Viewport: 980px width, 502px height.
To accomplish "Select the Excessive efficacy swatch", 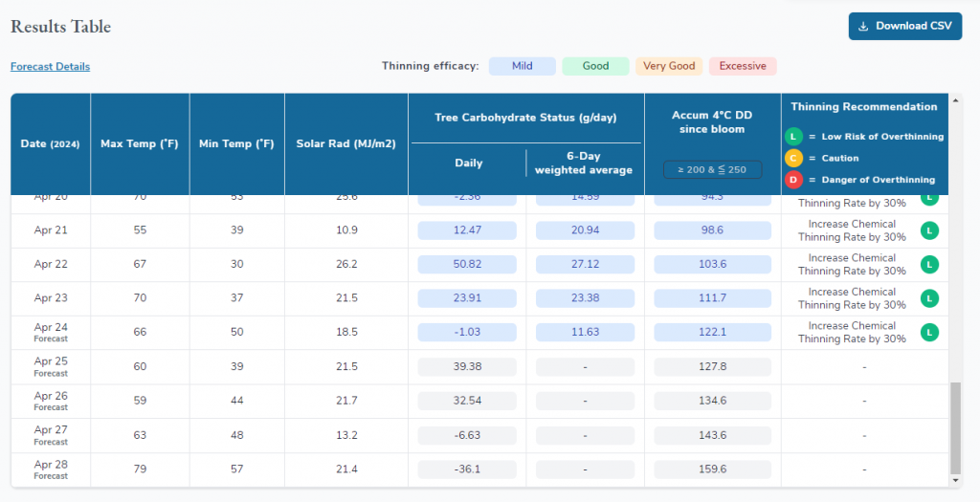I will pos(743,66).
